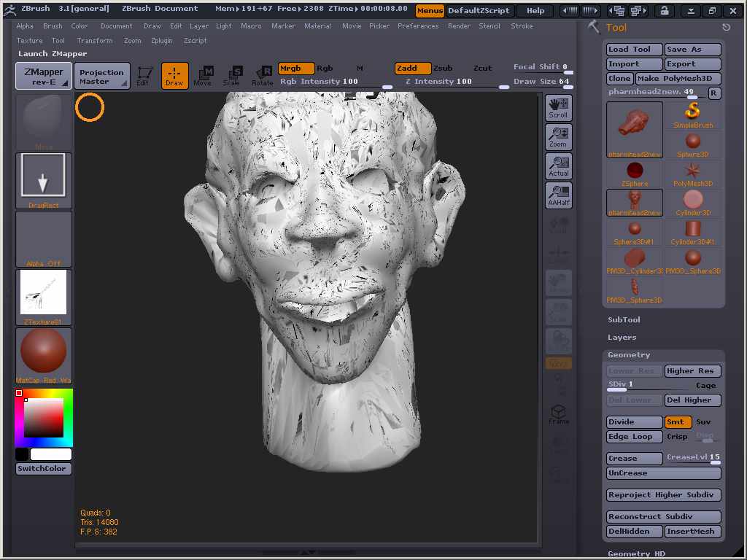Activate the Rotate transform icon
The image size is (747, 560).
[x=261, y=74]
